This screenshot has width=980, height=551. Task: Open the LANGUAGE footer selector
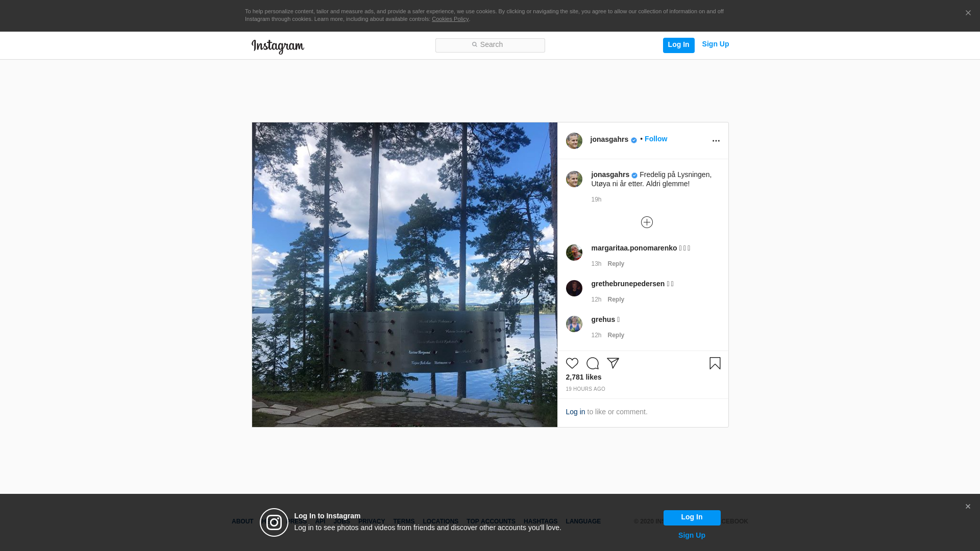583,521
